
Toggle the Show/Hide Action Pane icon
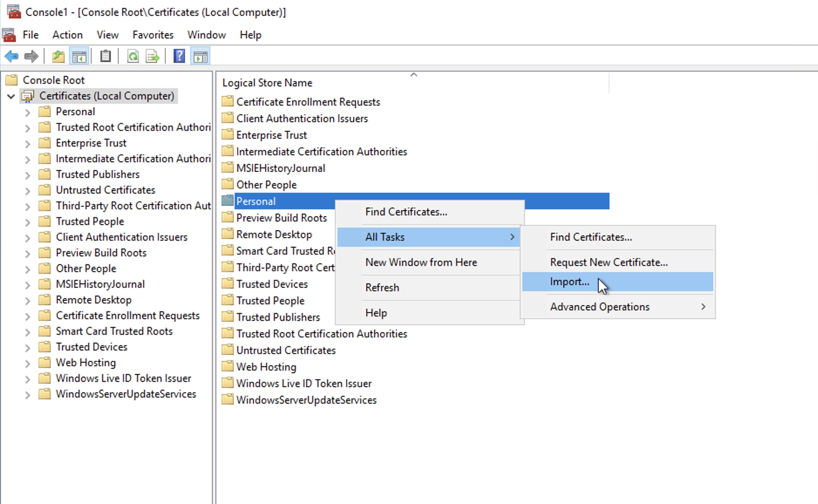(x=201, y=56)
